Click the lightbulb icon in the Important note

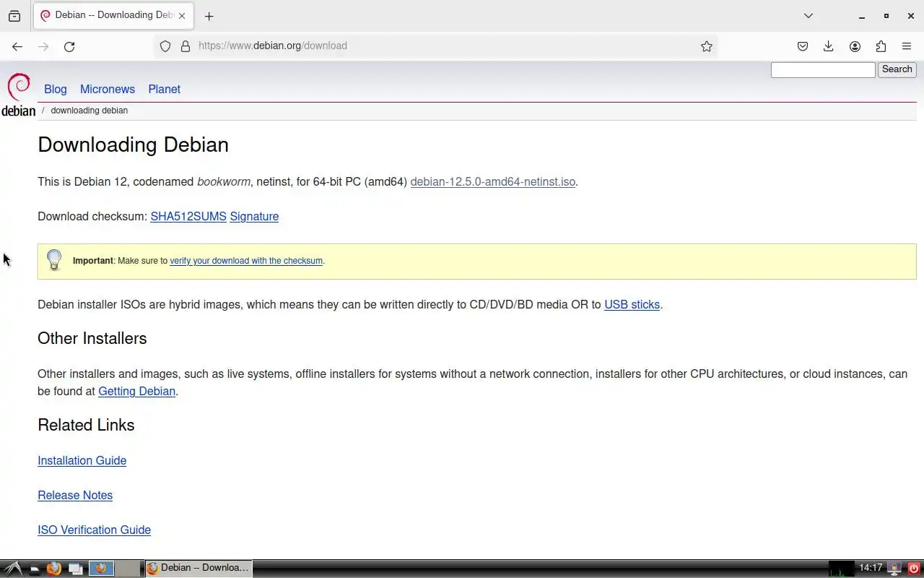54,260
